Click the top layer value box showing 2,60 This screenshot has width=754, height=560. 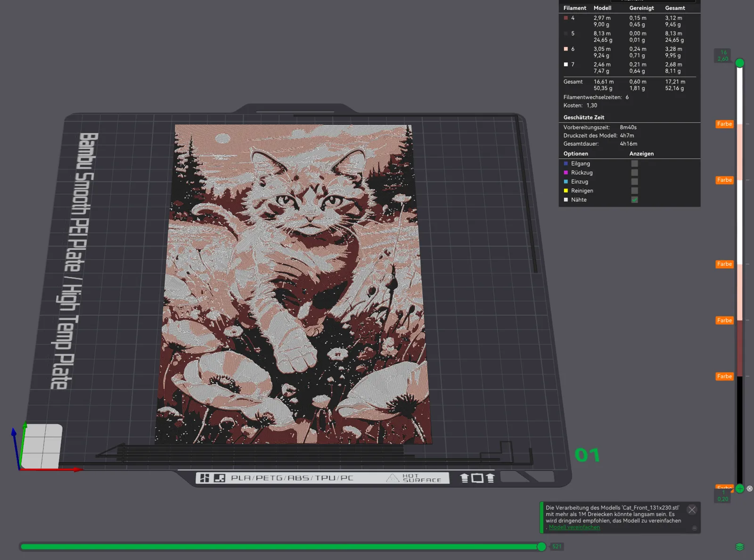click(x=723, y=56)
